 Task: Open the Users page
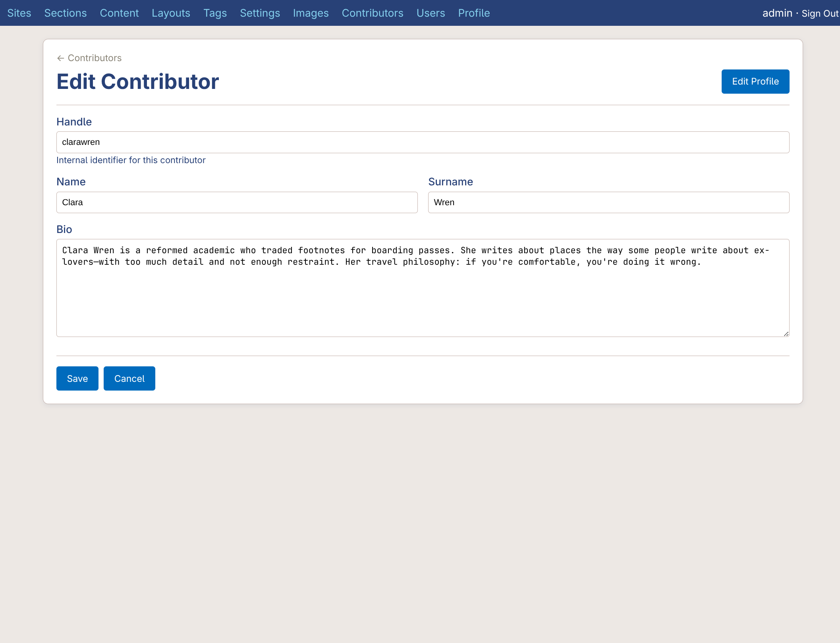431,13
